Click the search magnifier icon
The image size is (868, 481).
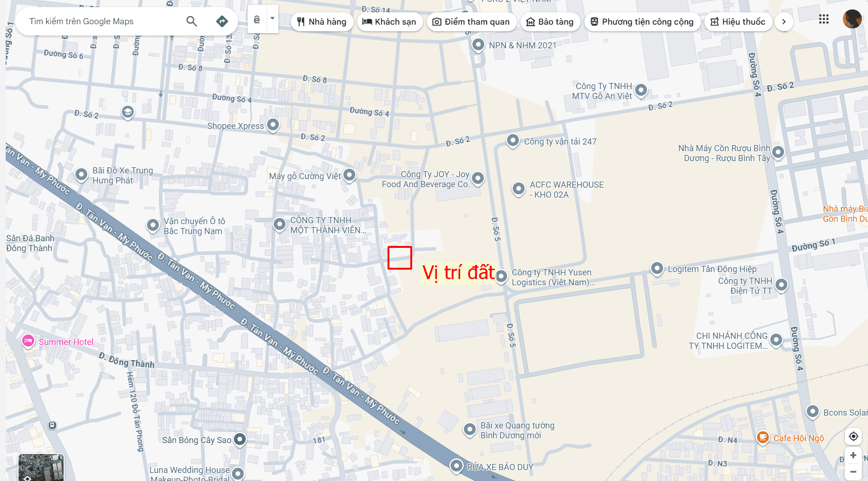point(192,21)
